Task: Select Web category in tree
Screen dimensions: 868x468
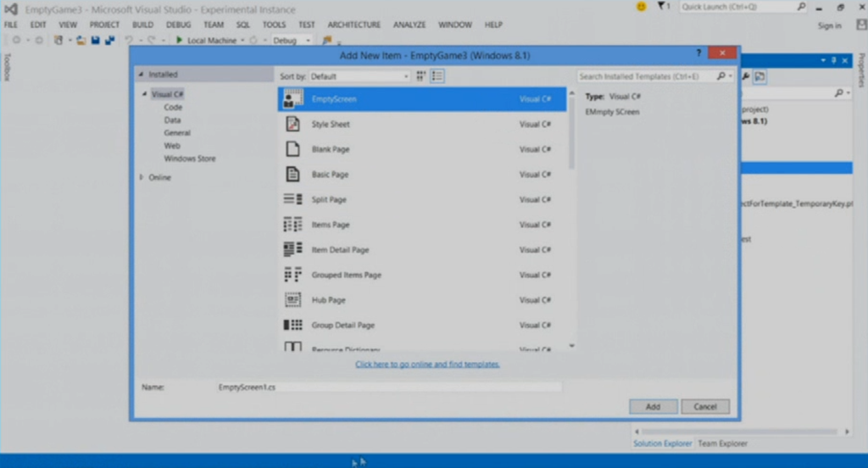Action: point(171,146)
